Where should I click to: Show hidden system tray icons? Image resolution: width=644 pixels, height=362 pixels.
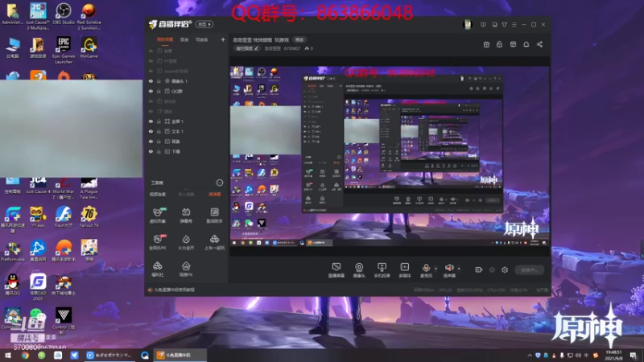tap(530, 356)
